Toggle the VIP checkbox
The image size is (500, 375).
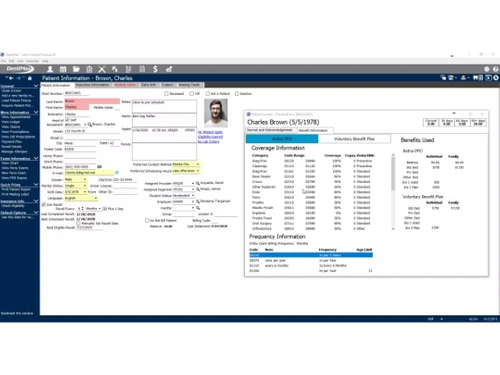pos(191,94)
